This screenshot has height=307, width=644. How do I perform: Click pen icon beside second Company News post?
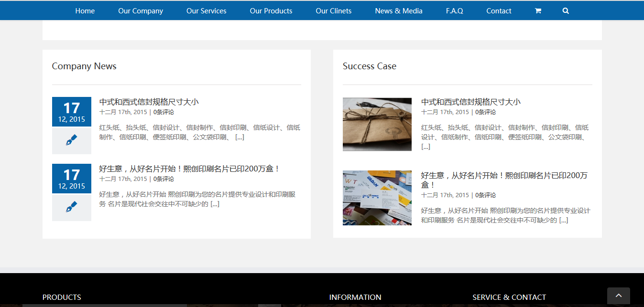tap(71, 208)
